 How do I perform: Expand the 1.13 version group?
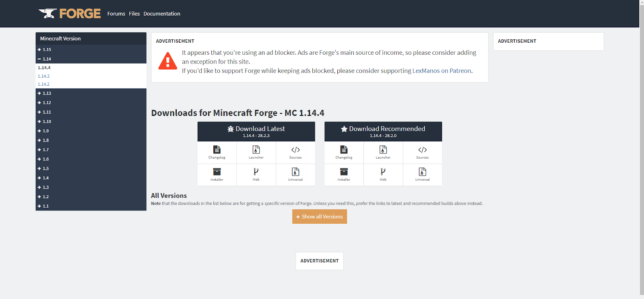click(x=91, y=93)
